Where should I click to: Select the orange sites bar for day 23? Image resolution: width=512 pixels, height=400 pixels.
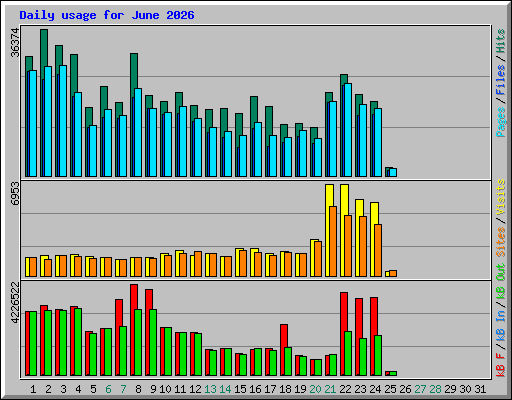[363, 246]
